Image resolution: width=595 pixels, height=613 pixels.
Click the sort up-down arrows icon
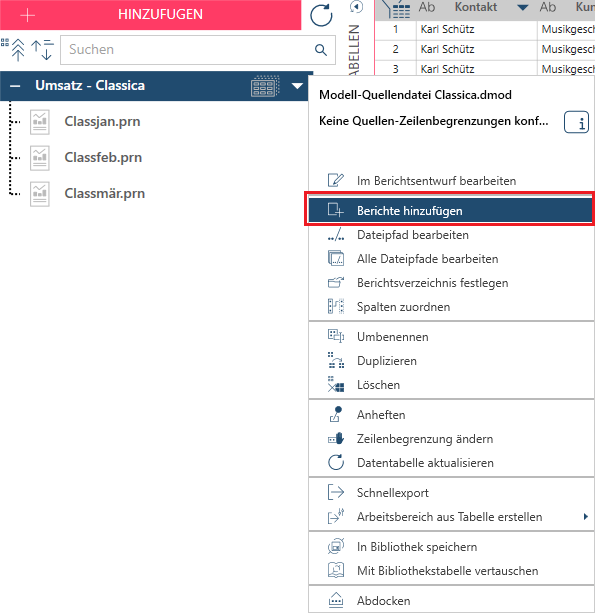(43, 50)
